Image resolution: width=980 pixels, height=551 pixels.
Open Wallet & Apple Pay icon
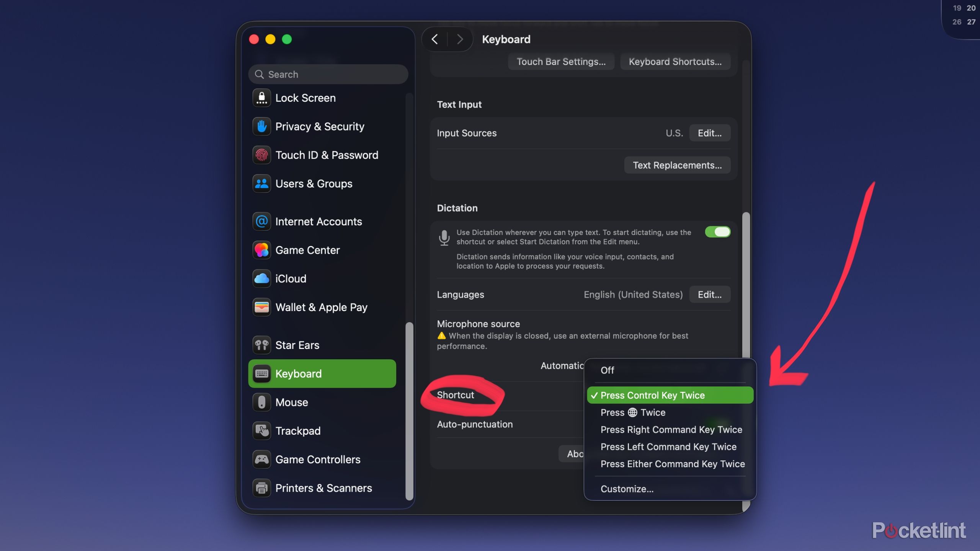(x=262, y=307)
